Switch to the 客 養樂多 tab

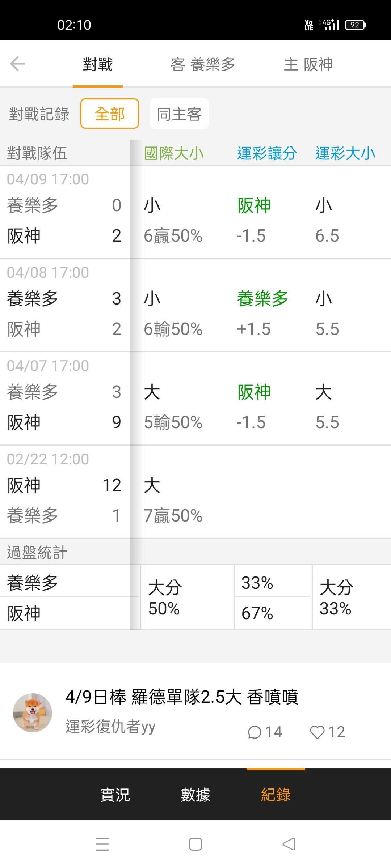point(203,64)
